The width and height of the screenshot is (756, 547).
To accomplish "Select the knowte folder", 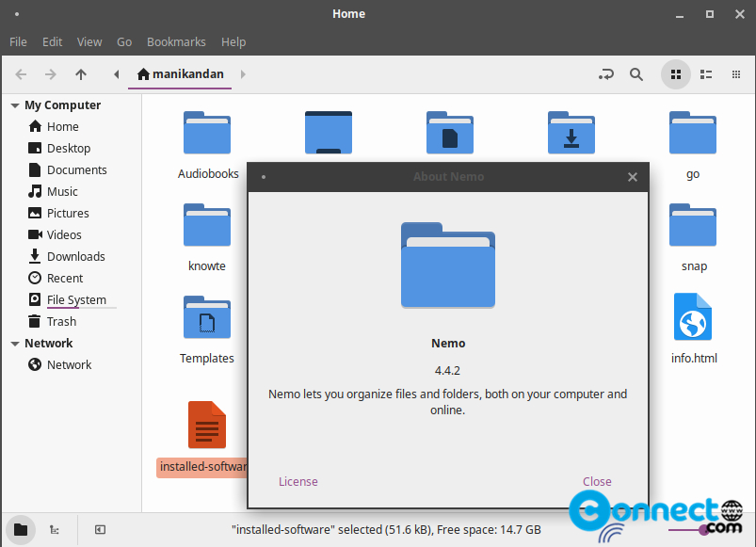I will [207, 238].
